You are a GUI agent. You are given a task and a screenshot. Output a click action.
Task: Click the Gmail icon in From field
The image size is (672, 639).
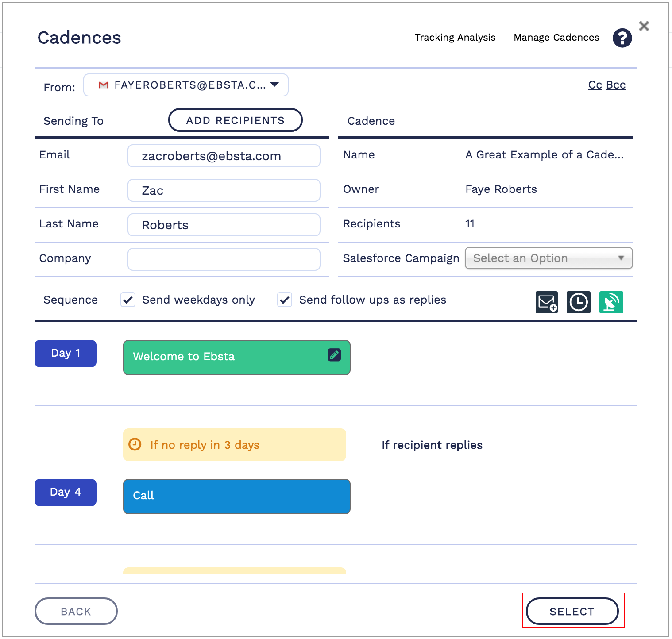(104, 85)
